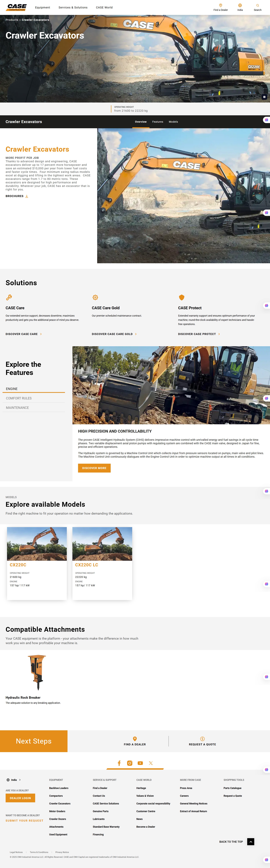
Task: Open the Hydraulic Rock Breaker attachment image
Action: (37, 672)
